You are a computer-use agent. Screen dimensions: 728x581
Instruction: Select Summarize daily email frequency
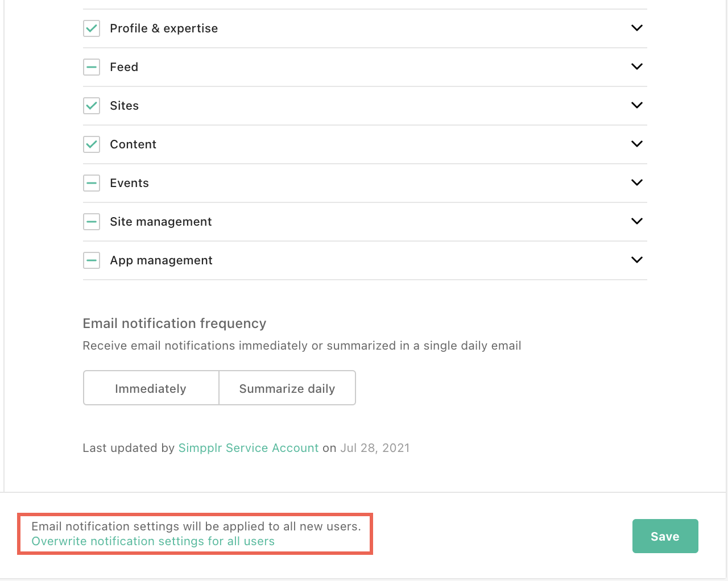click(287, 388)
